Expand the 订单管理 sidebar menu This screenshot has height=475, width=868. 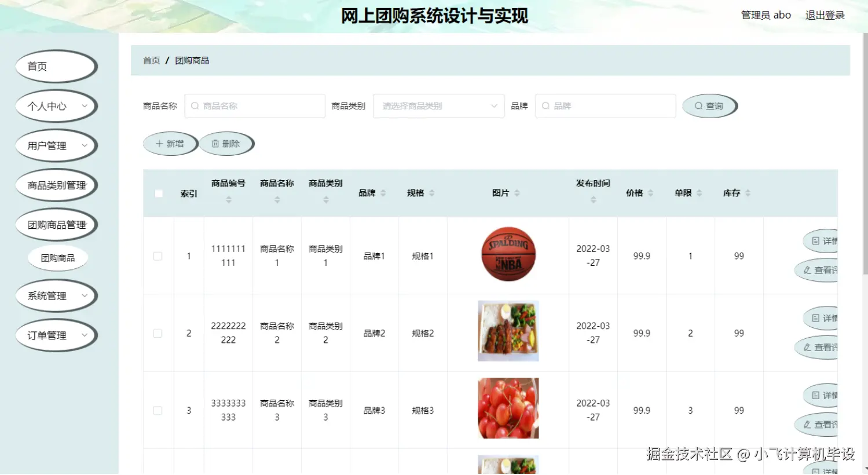click(57, 335)
